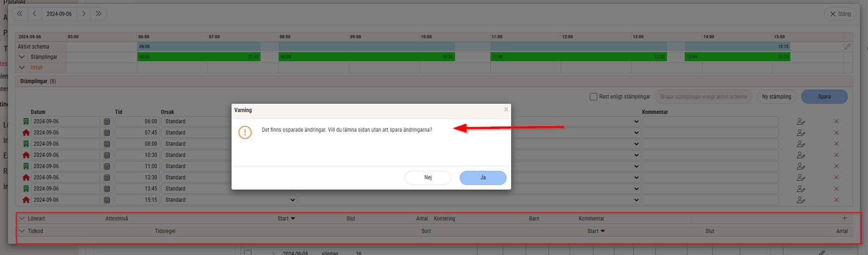The image size is (868, 255).
Task: Click user-edit icon on 11:00 row
Action: click(x=801, y=166)
